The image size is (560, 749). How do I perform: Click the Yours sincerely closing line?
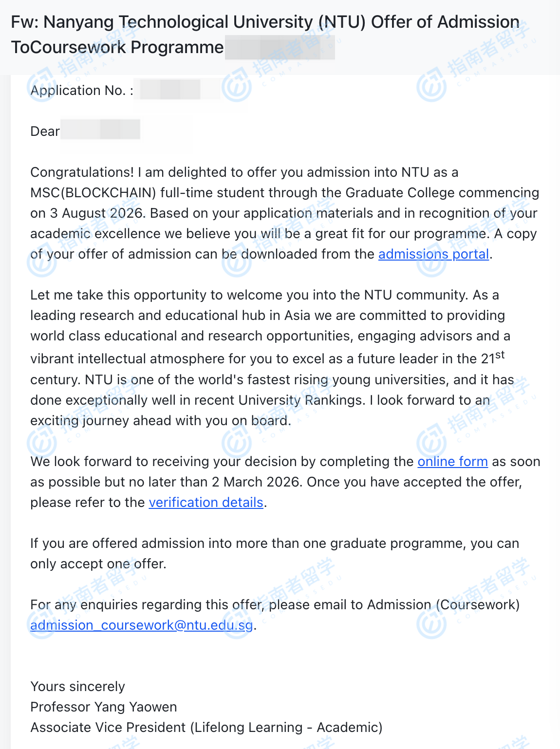click(77, 687)
